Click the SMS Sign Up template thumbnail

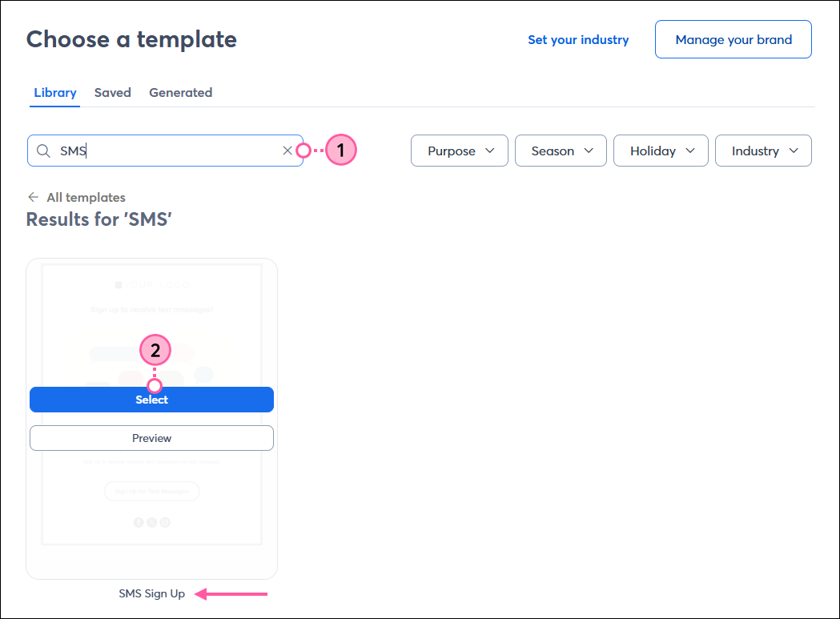(151, 312)
